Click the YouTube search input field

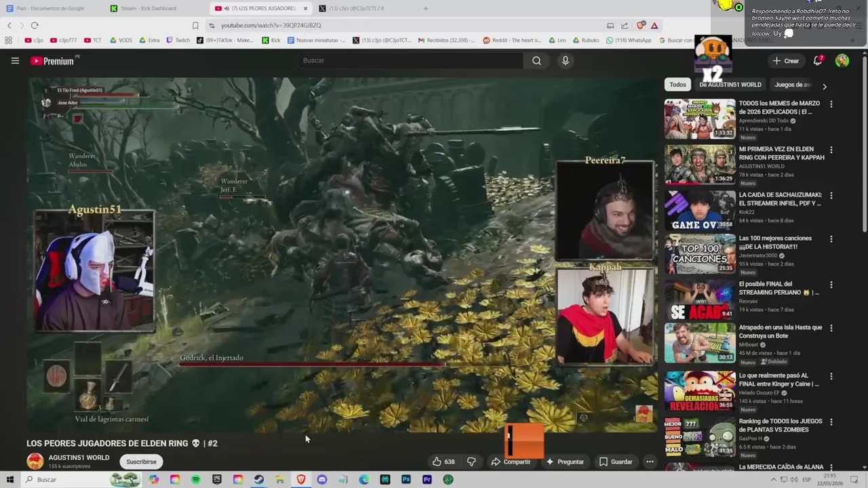tap(410, 60)
